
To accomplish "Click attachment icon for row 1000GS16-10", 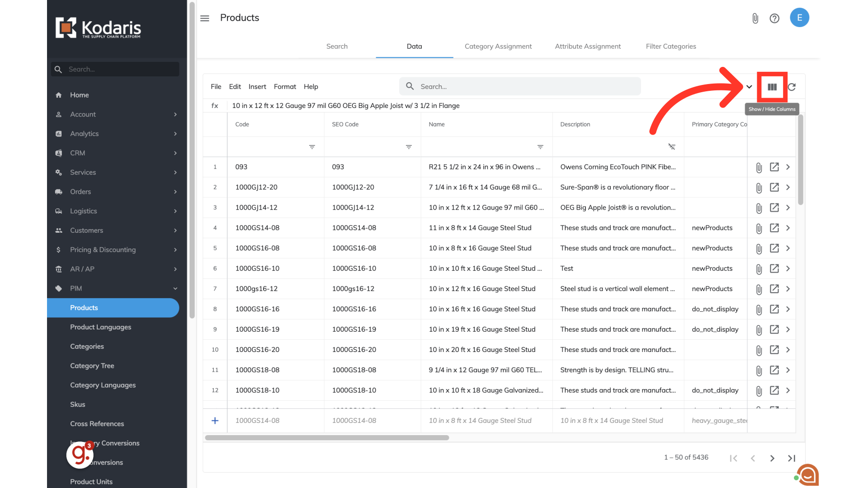I will (759, 269).
